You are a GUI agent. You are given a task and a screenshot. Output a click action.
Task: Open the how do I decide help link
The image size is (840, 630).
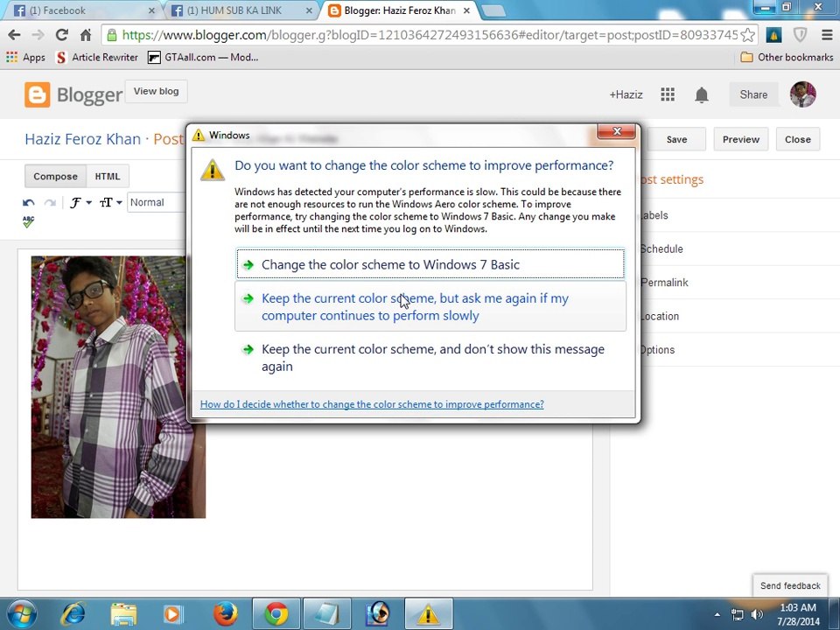(372, 404)
